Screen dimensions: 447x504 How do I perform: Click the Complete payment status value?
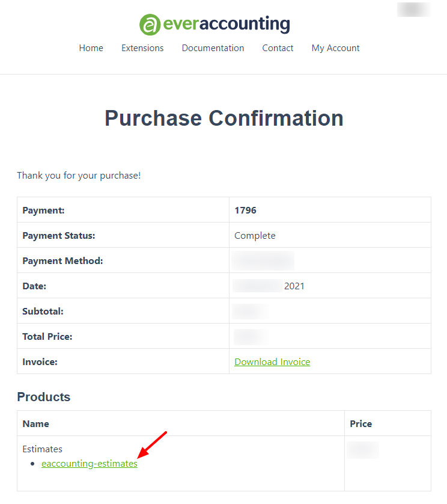coord(255,236)
